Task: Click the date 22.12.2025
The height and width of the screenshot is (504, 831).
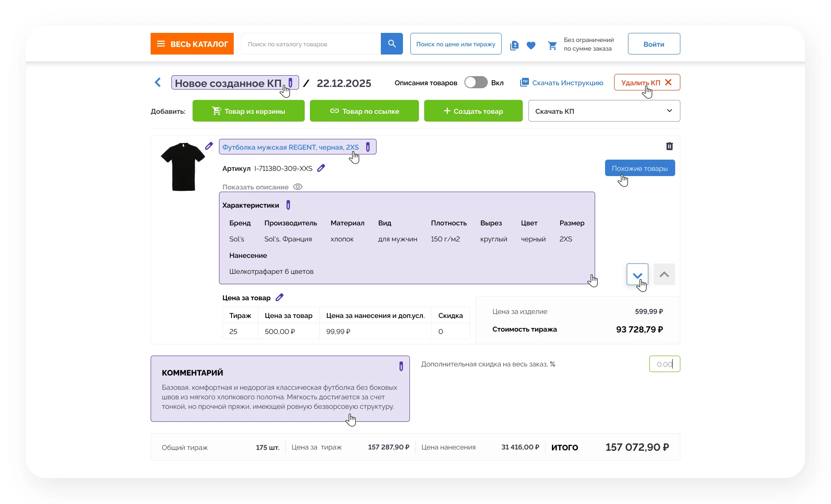Action: coord(344,83)
